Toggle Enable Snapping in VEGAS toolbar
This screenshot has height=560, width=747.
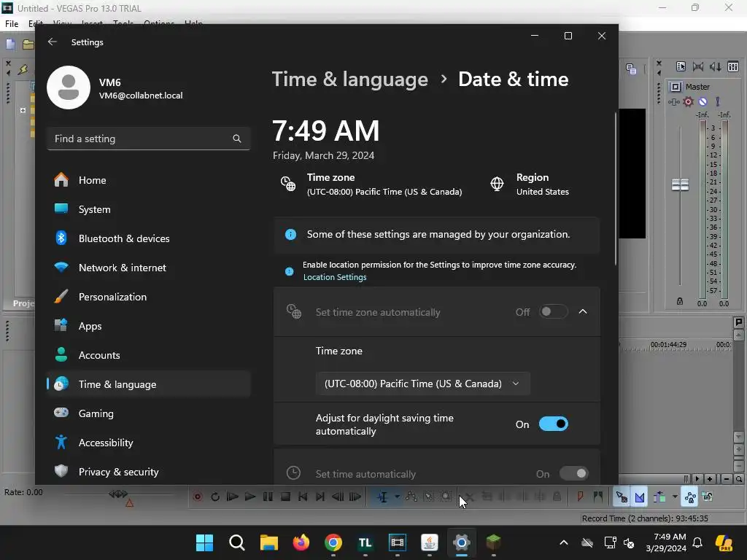[622, 497]
